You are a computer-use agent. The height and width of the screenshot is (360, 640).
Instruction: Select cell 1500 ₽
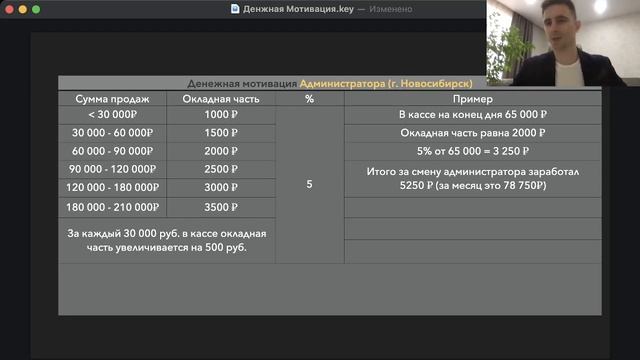221,133
